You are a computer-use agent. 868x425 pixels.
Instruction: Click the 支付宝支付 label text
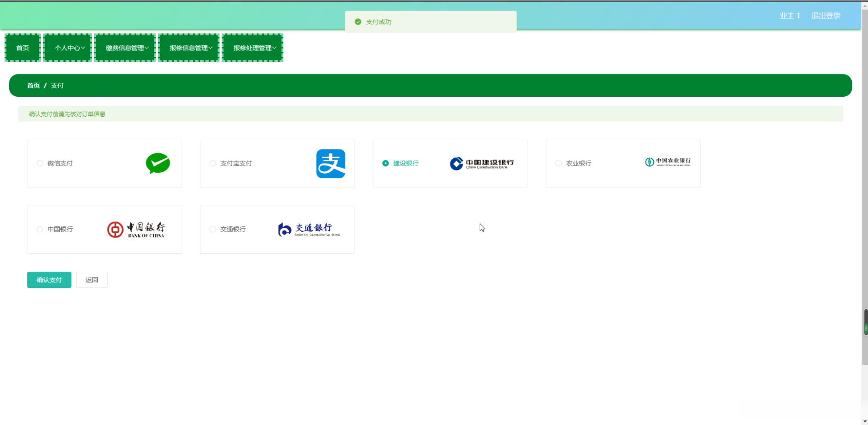point(236,163)
